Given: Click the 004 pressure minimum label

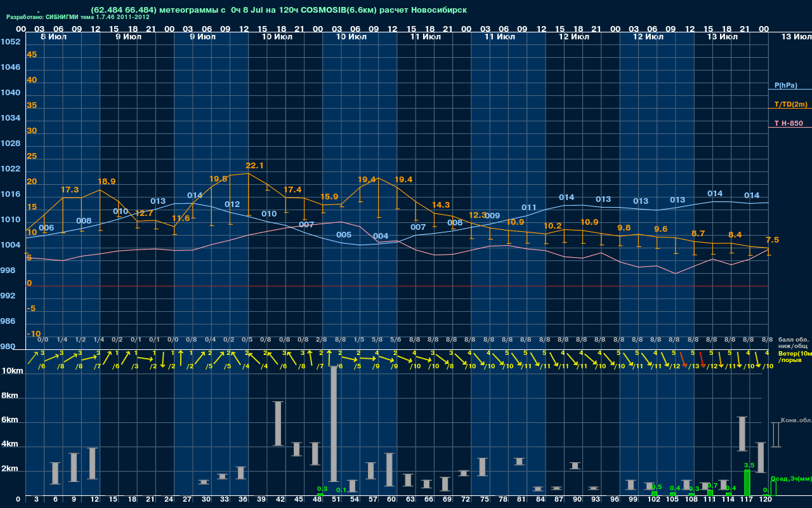Looking at the screenshot, I should pos(381,237).
